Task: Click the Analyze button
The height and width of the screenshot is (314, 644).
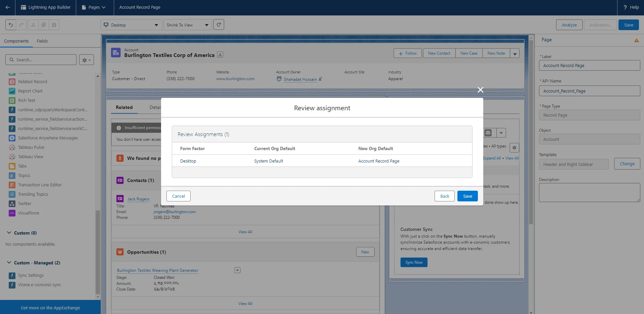Action: coord(569,25)
